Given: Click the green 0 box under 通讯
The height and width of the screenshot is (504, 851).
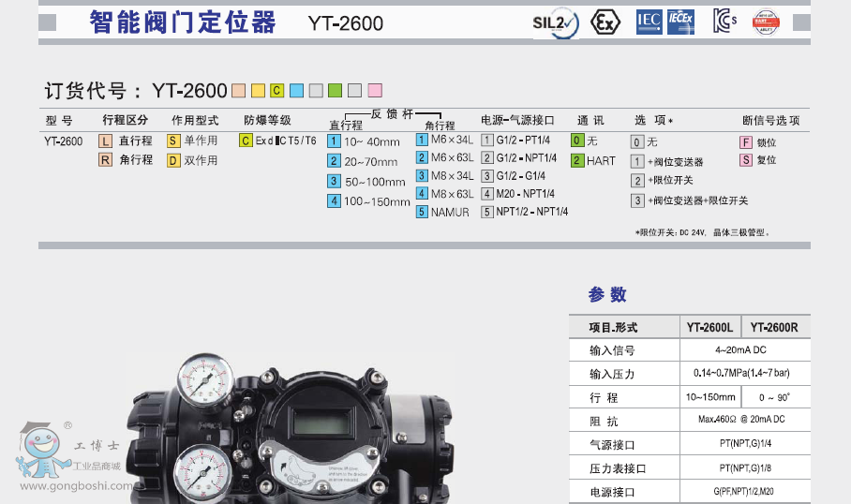Looking at the screenshot, I should [577, 141].
